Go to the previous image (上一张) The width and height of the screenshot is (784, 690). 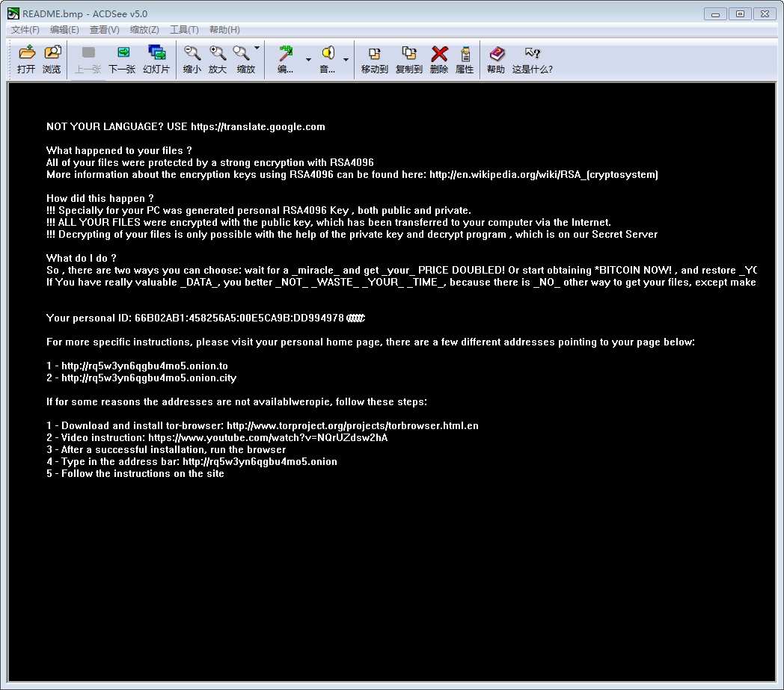[x=88, y=53]
